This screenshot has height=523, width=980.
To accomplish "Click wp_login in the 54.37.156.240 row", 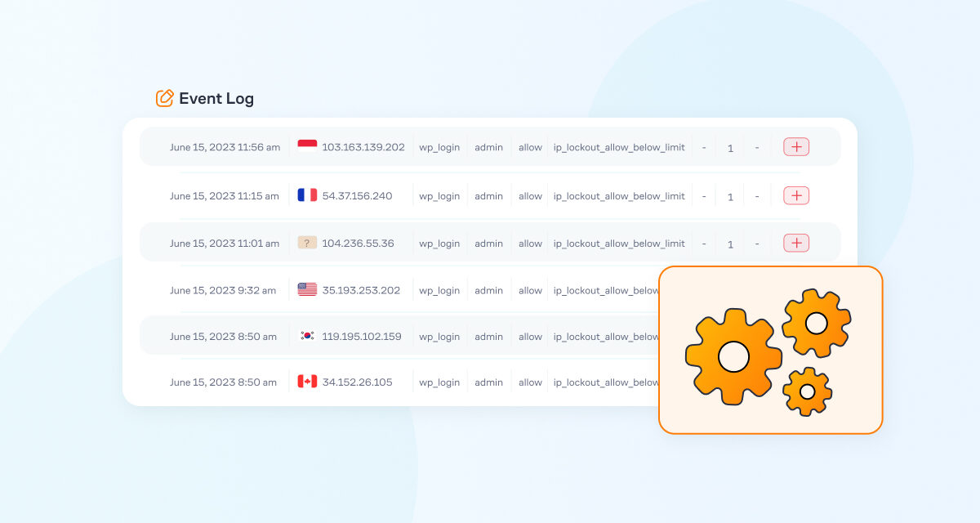I will point(439,196).
